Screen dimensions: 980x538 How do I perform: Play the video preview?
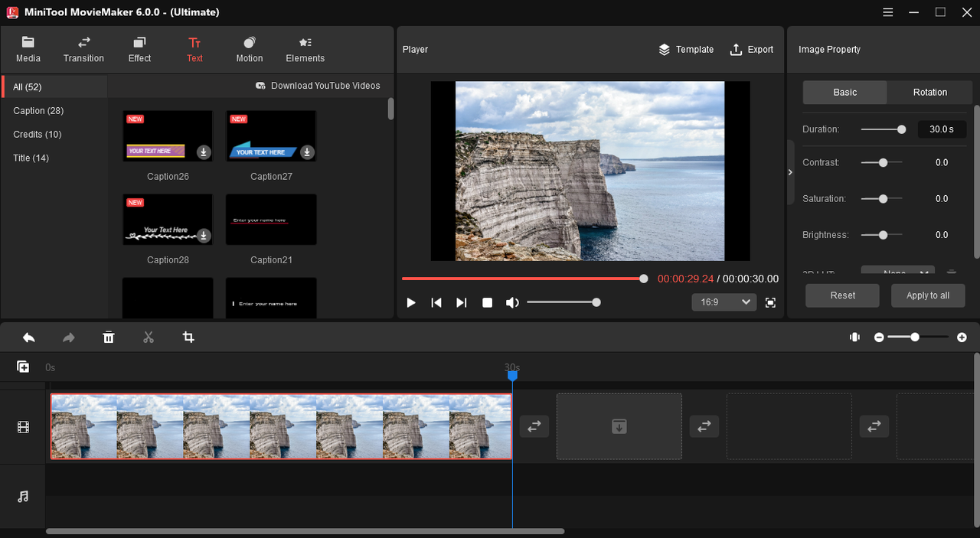point(411,302)
